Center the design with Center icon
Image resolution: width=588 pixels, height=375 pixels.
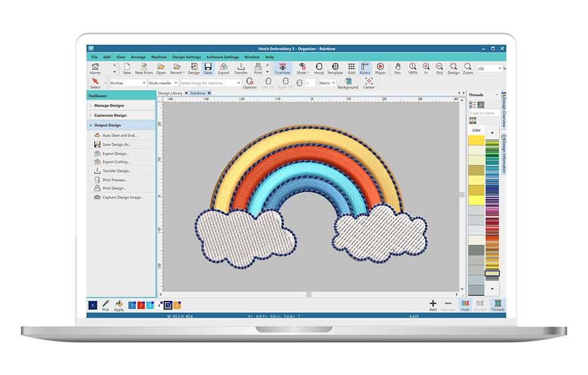coord(369,83)
